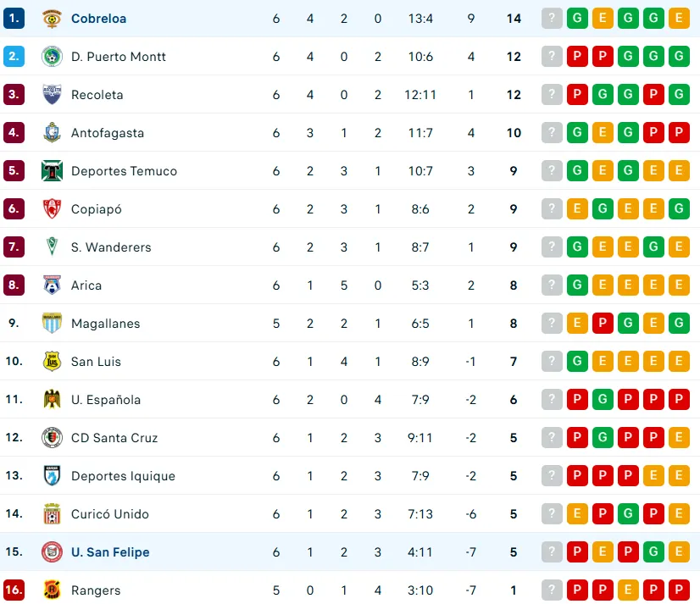
Task: Click the Rangers club crest icon
Action: pos(52,590)
